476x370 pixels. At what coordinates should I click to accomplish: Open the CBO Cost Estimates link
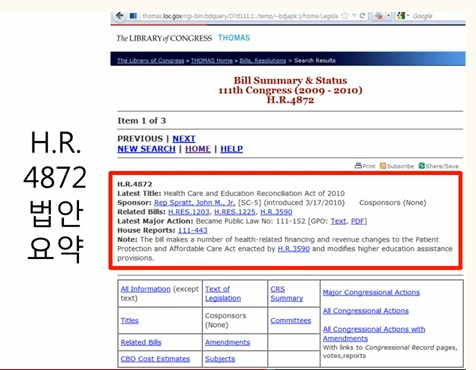click(155, 359)
